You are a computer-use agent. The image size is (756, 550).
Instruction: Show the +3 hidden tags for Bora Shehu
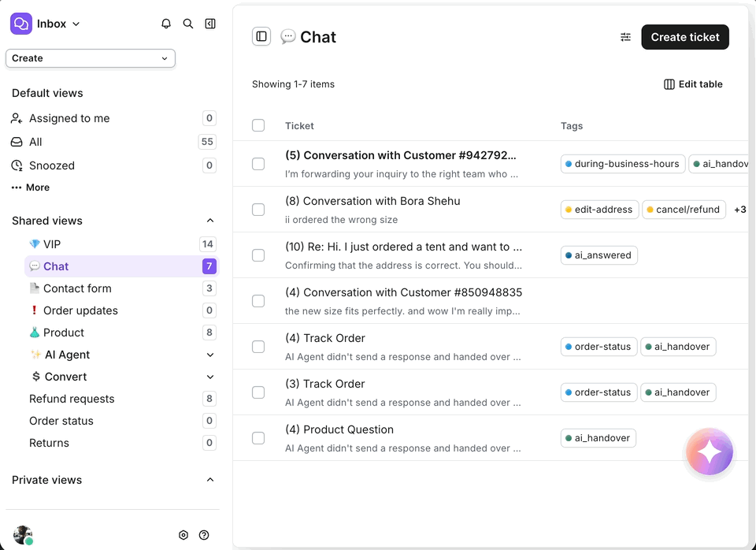coord(740,210)
